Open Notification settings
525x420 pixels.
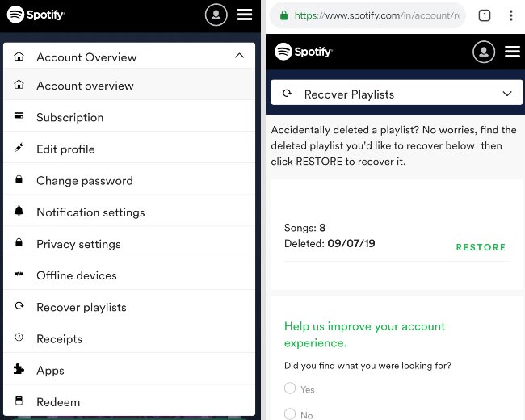pyautogui.click(x=129, y=212)
